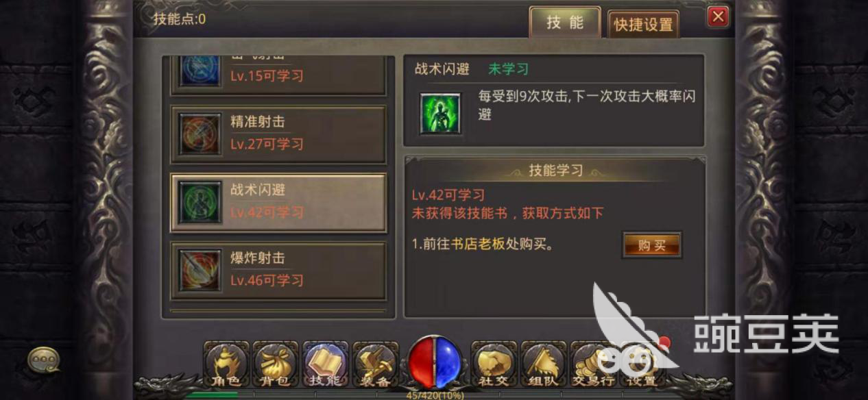Close the skill panel with X
Image resolution: width=868 pixels, height=400 pixels.
[x=718, y=16]
